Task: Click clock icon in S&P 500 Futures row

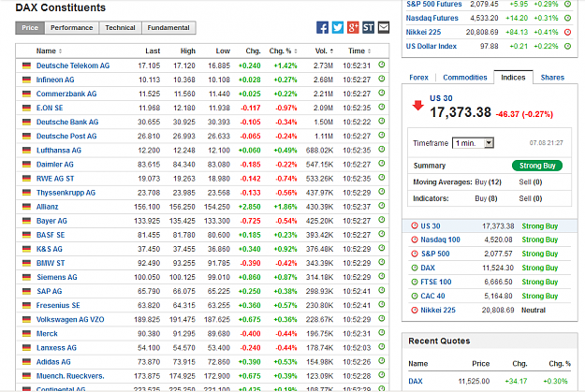Action: click(567, 4)
